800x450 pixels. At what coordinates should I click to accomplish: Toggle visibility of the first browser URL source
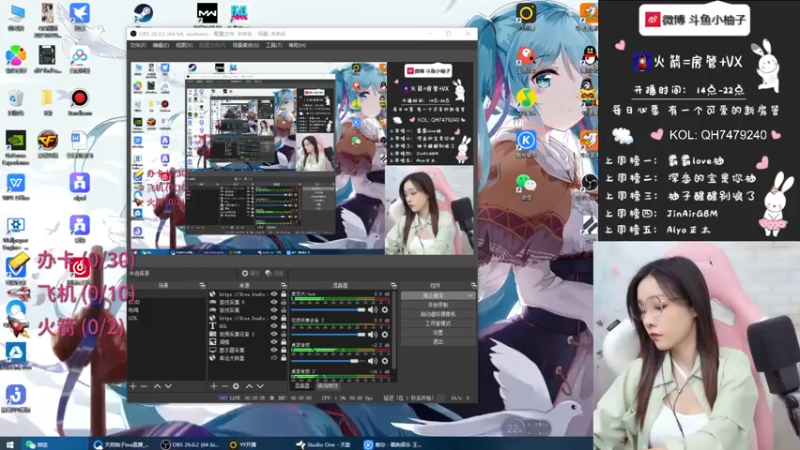click(274, 294)
